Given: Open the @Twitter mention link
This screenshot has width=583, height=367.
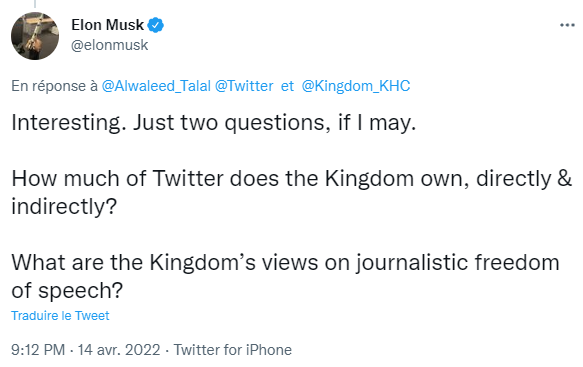Looking at the screenshot, I should pos(244,86).
